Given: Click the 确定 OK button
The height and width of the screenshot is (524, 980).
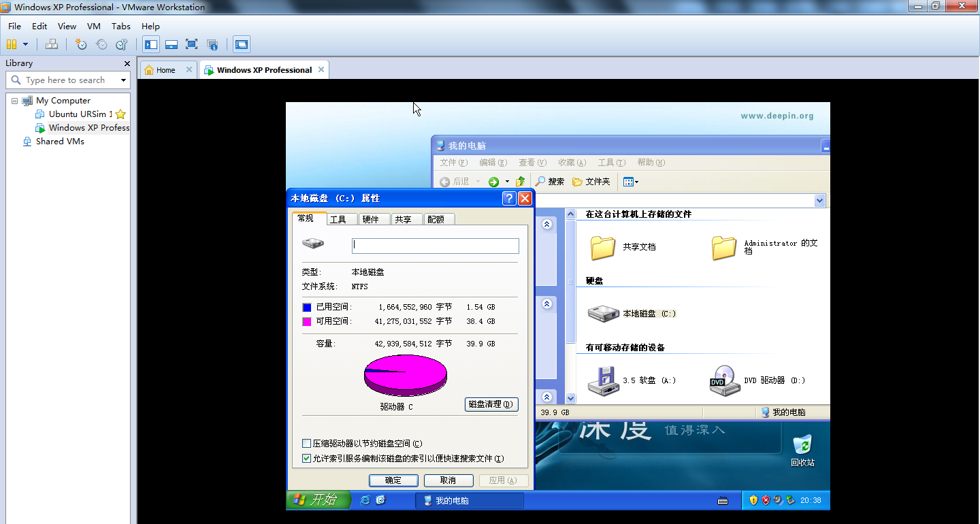Looking at the screenshot, I should click(x=393, y=480).
